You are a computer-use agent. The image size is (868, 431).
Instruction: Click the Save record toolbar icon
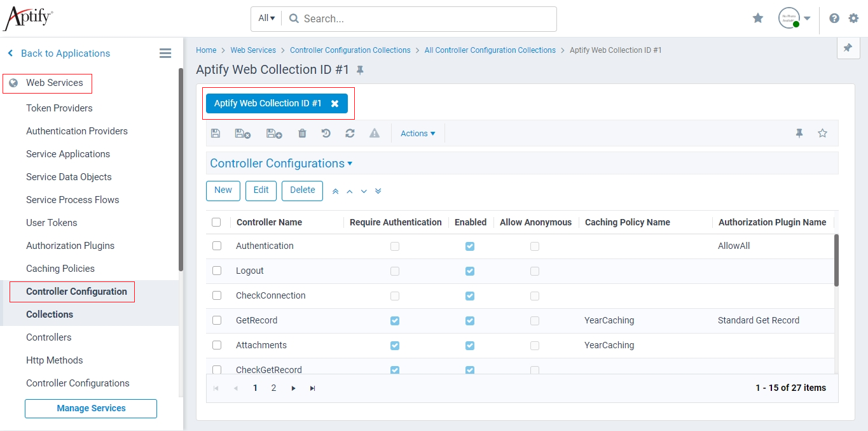coord(216,134)
